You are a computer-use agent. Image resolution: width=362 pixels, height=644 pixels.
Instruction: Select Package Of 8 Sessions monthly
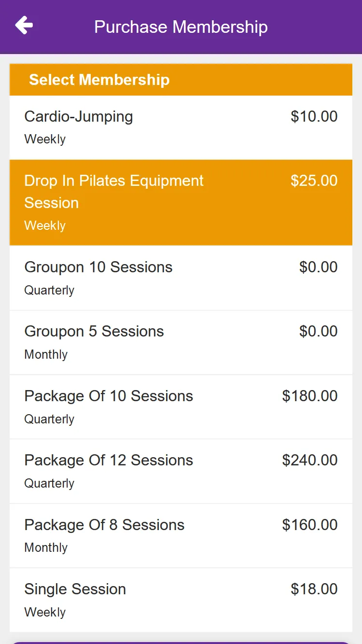[x=181, y=536]
